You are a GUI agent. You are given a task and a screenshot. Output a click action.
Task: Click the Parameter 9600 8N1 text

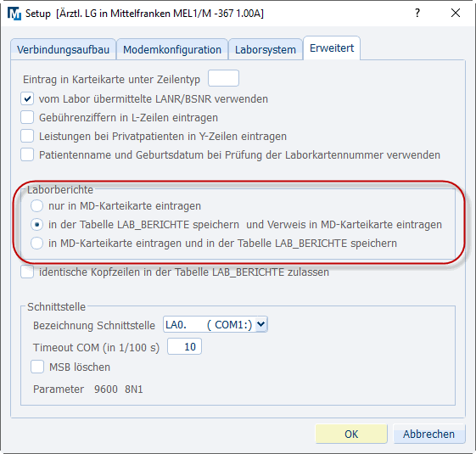point(88,389)
